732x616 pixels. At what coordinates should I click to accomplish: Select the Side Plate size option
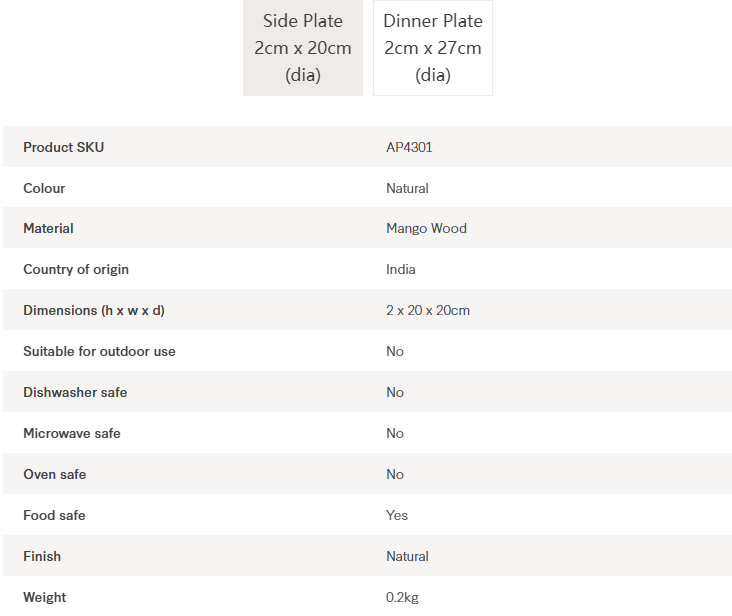click(x=302, y=48)
